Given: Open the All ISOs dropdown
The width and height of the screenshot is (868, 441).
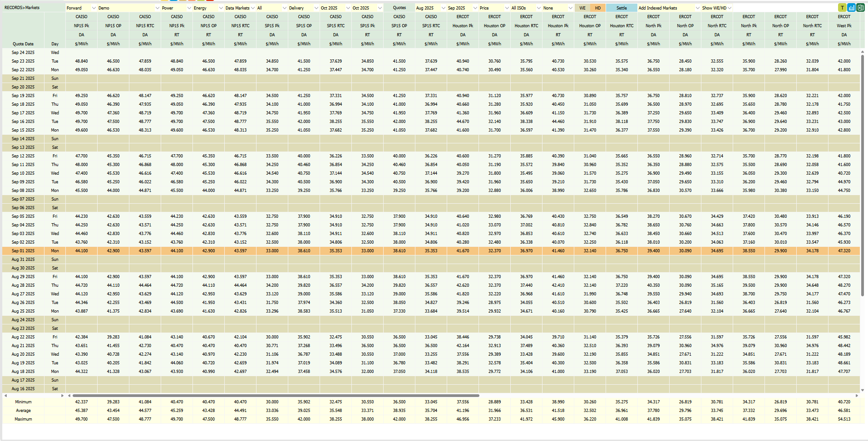Looking at the screenshot, I should click(x=526, y=8).
